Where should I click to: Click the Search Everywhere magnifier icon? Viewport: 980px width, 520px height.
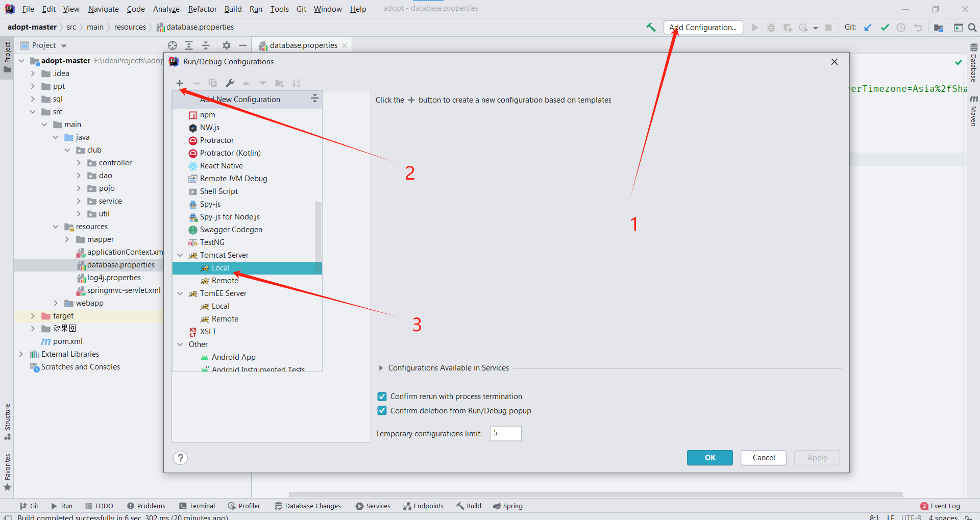(972, 28)
